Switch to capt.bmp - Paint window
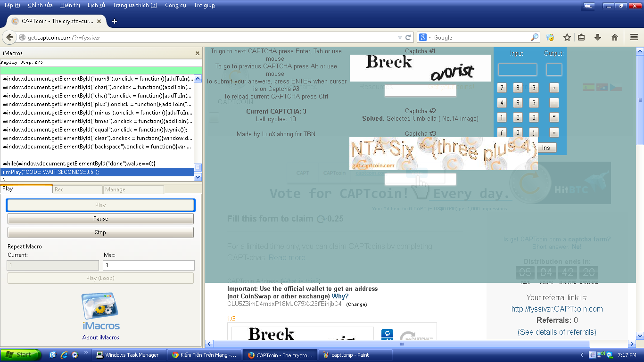644x362 pixels. [x=356, y=355]
